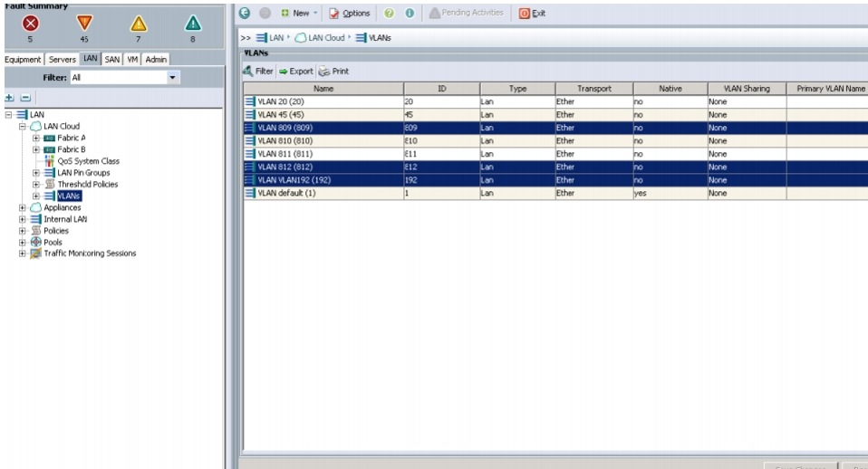This screenshot has width=868, height=469.
Task: Expand the Pools tree node
Action: [x=23, y=242]
